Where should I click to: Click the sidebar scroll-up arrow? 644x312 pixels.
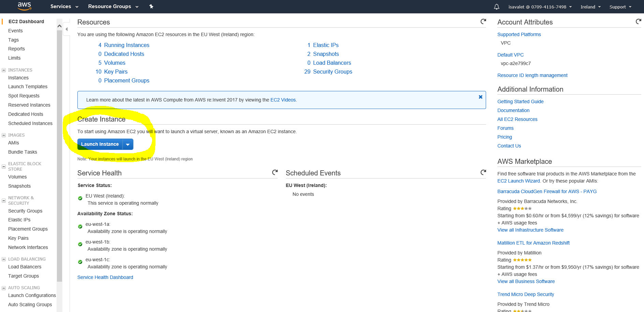click(x=59, y=26)
